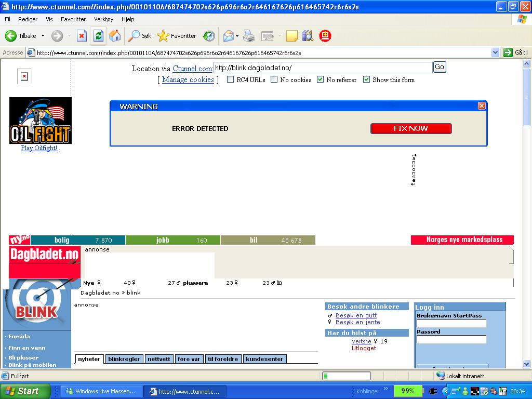This screenshot has height=399, width=532.
Task: Open the veitsje profile link
Action: point(362,341)
